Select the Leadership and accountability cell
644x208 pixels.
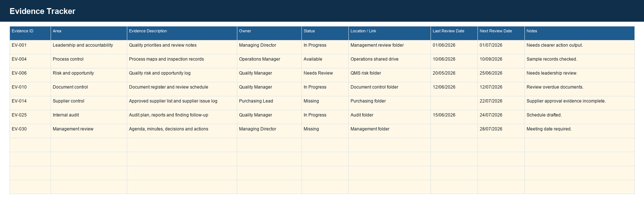(x=89, y=47)
